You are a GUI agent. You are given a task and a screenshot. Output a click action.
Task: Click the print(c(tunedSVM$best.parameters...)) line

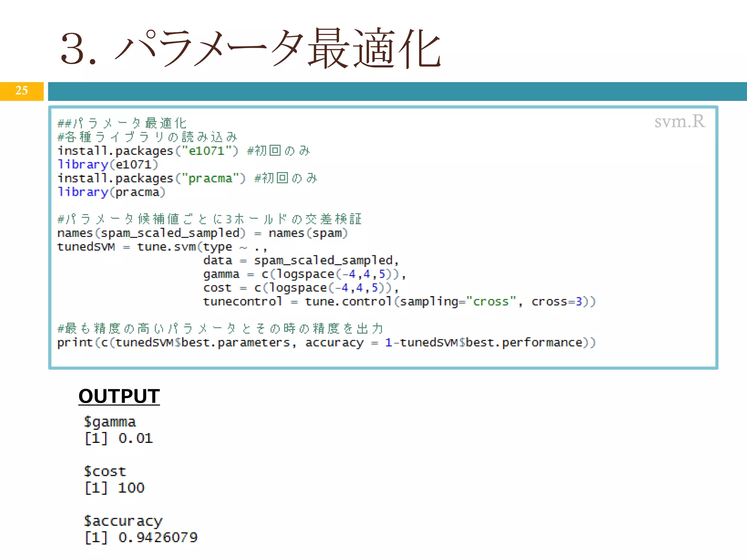(x=326, y=343)
